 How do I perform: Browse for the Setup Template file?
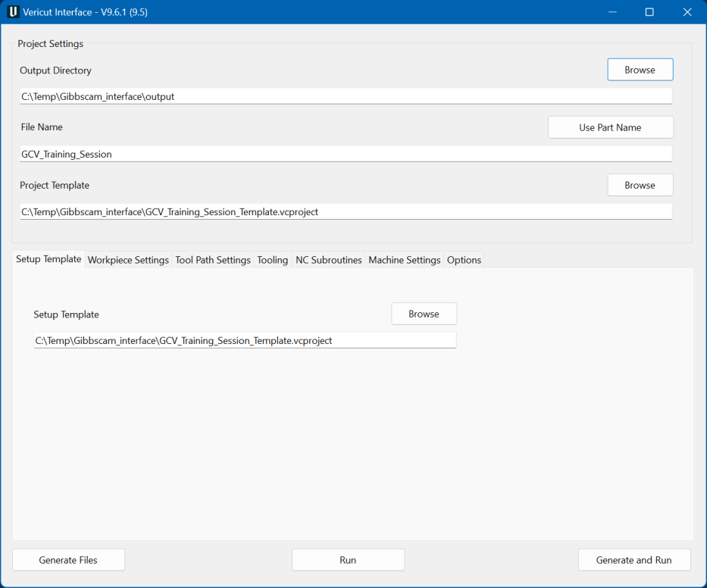click(x=424, y=314)
